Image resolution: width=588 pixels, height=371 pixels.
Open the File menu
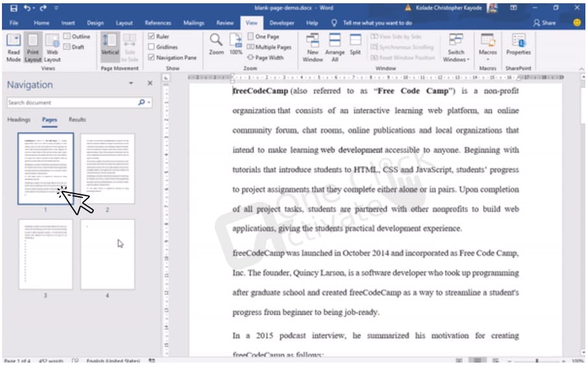[14, 23]
